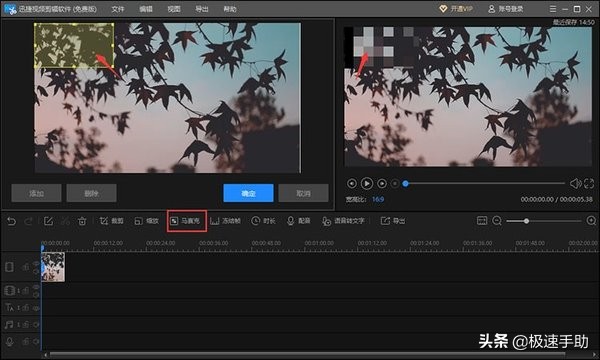
Task: Open the 语音转文字 speech-to-text tool
Action: pos(343,221)
